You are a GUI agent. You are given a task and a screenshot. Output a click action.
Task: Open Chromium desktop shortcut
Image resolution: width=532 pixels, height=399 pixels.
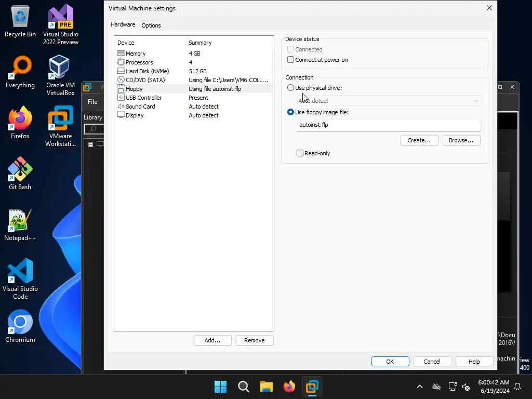(20, 326)
